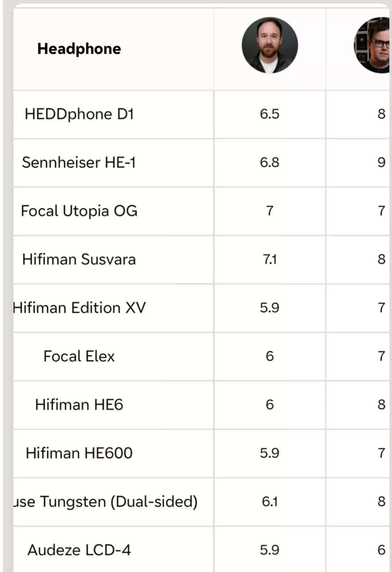Click Tungsten's 6.1 score cell
392x572 pixels.
(x=270, y=502)
